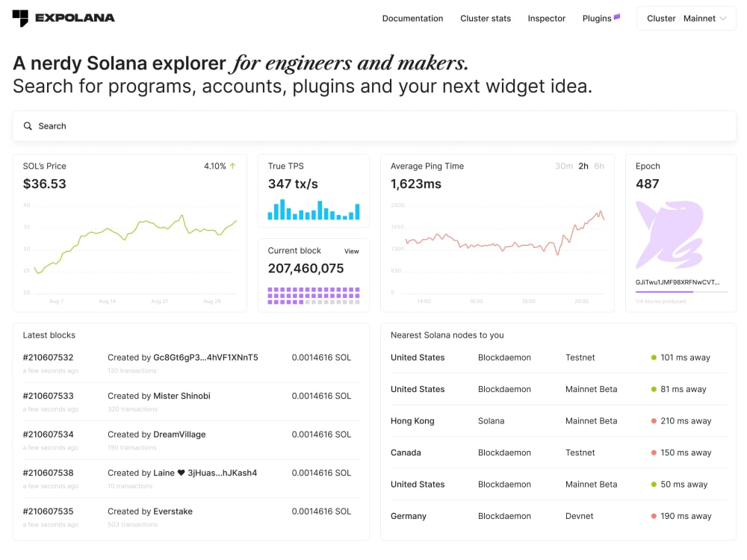Select the 6h ping time range

pos(599,166)
